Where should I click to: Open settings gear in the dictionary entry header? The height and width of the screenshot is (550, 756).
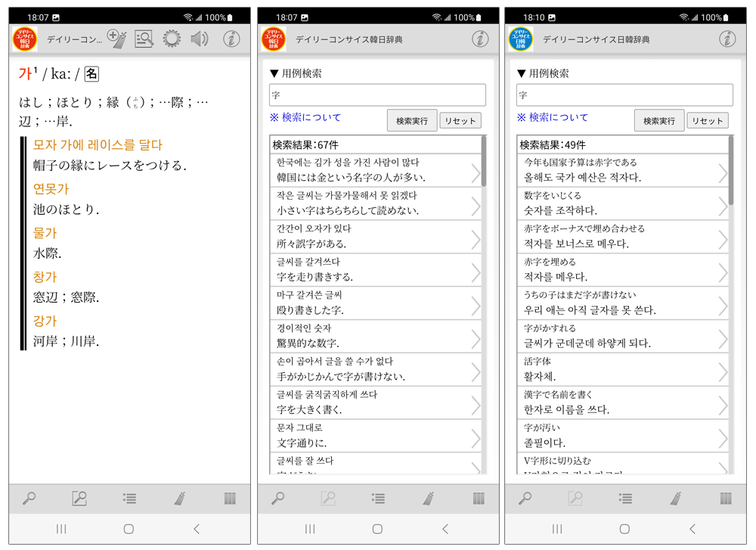172,39
